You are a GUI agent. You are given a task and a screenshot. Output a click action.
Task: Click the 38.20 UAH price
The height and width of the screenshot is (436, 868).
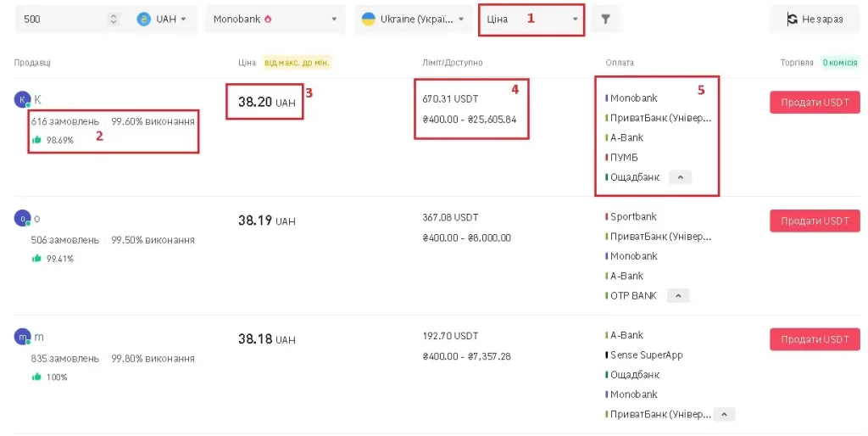tap(267, 102)
